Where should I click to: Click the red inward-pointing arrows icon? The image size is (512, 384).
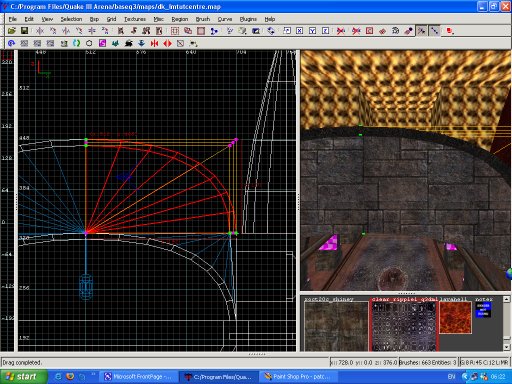(x=154, y=43)
